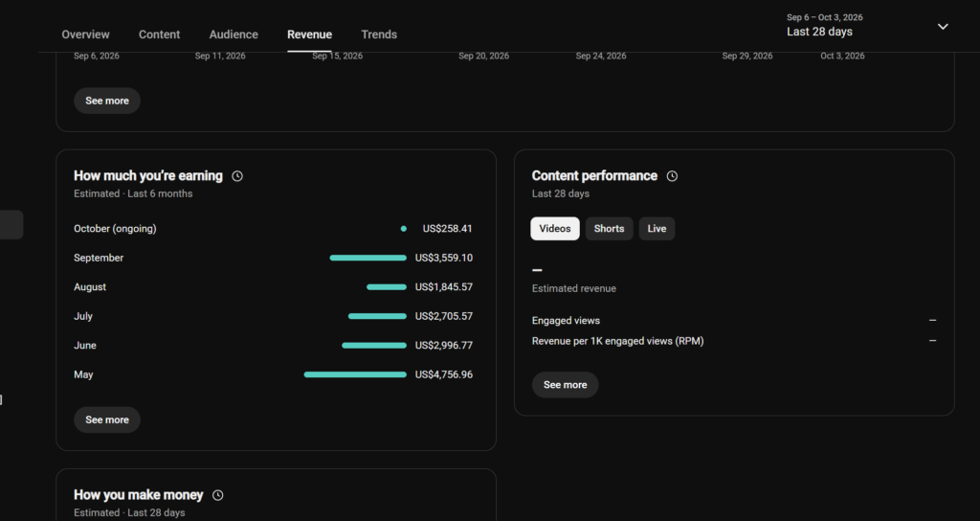The width and height of the screenshot is (980, 521).
Task: Click See more in How much you're earning card
Action: (x=107, y=419)
